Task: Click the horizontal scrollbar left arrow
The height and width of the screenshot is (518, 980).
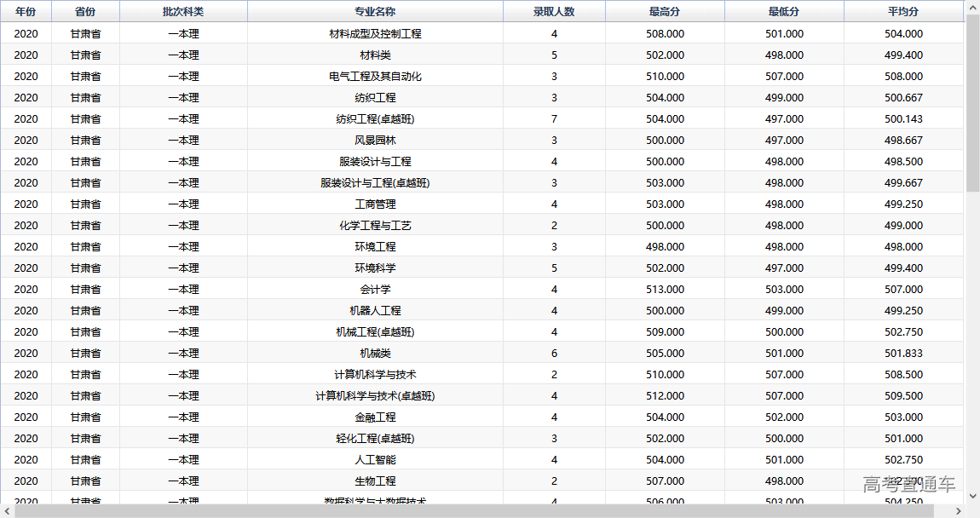Action: (x=7, y=511)
